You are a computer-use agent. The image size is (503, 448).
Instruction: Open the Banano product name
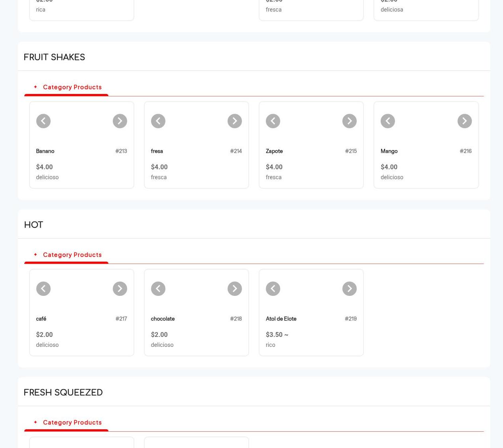point(45,151)
